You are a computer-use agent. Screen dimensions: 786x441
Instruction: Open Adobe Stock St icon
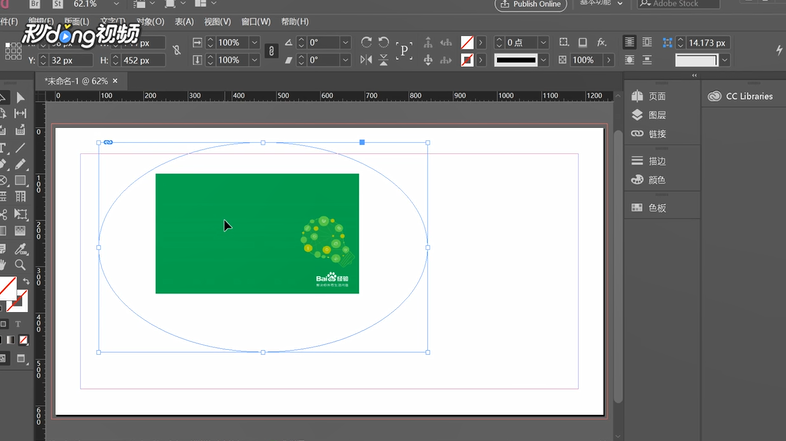click(58, 4)
